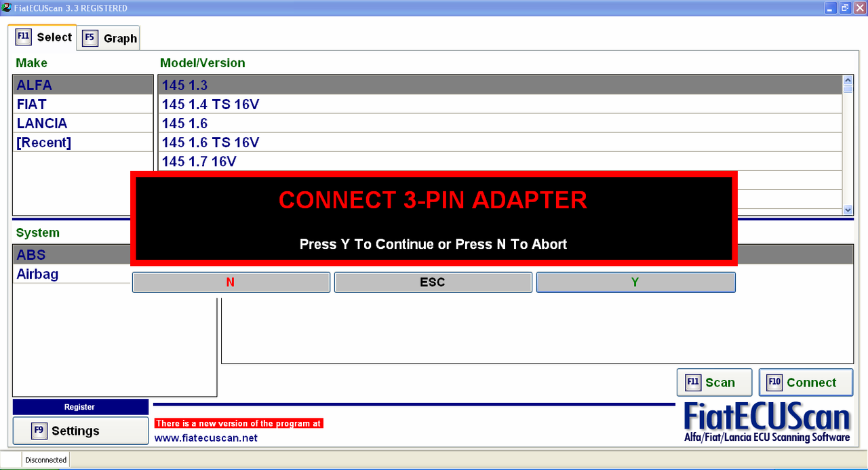
Task: Click the model list scroll down arrow
Action: pos(848,210)
